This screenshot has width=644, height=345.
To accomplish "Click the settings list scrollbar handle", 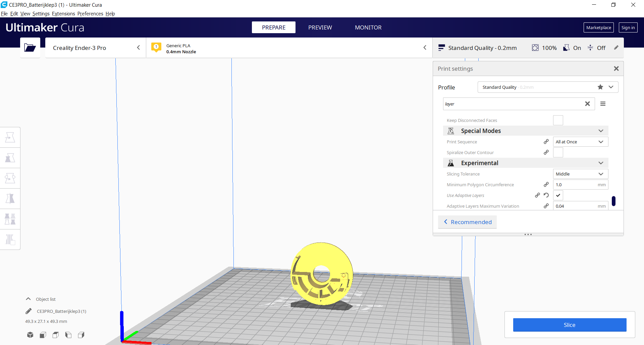I will [x=613, y=201].
